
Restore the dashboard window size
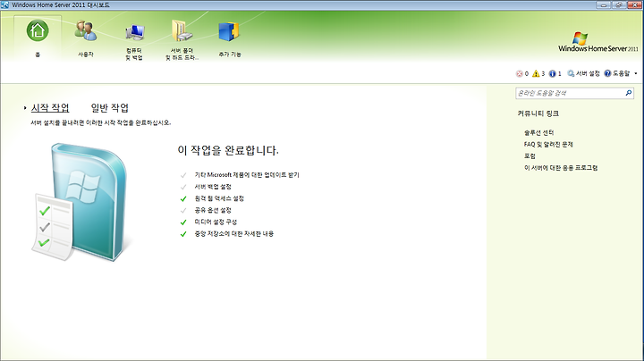pyautogui.click(x=619, y=5)
